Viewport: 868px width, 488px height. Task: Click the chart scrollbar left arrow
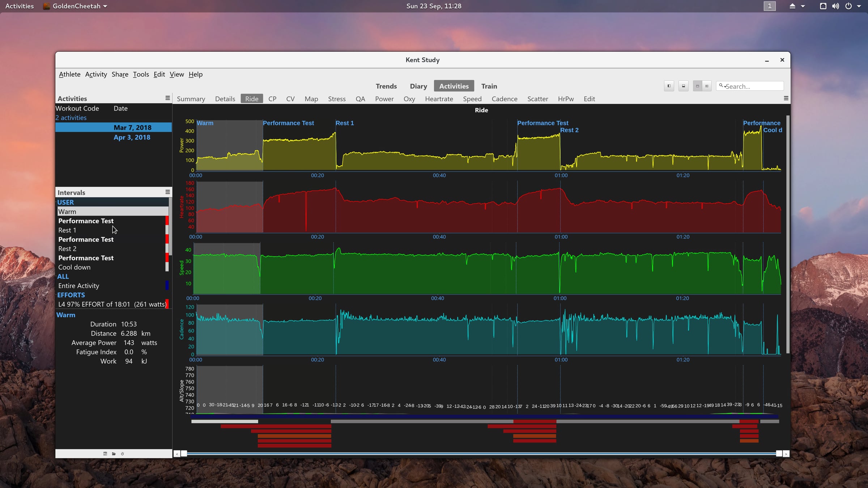click(177, 454)
